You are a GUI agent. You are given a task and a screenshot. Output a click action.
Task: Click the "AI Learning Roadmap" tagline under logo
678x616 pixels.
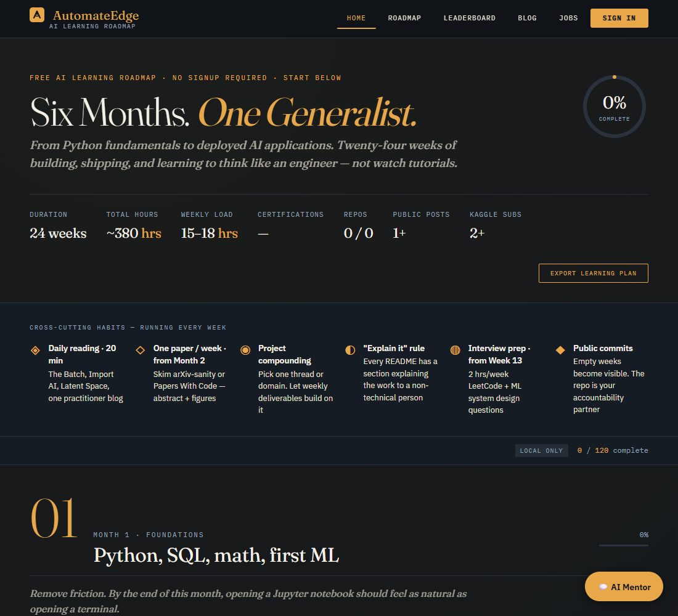pos(92,26)
